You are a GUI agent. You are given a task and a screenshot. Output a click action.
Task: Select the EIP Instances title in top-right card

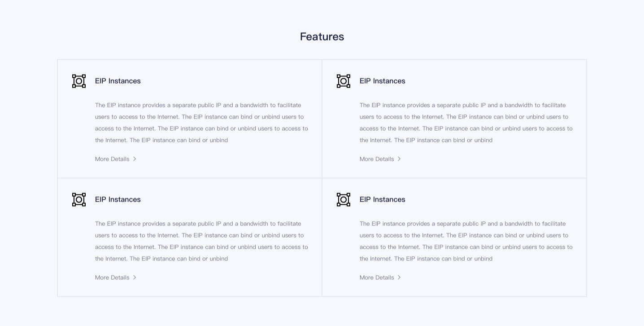pyautogui.click(x=383, y=81)
